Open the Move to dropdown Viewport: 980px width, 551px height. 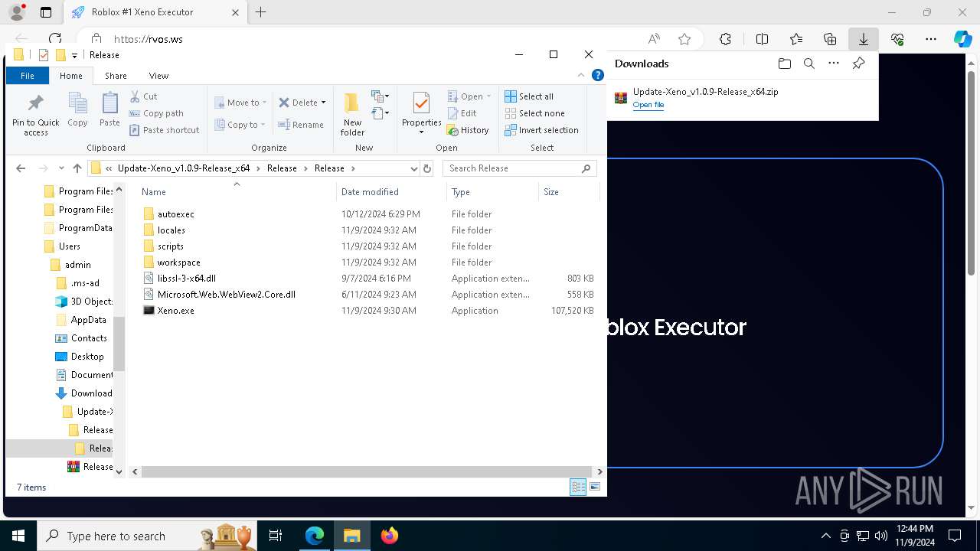(x=240, y=103)
